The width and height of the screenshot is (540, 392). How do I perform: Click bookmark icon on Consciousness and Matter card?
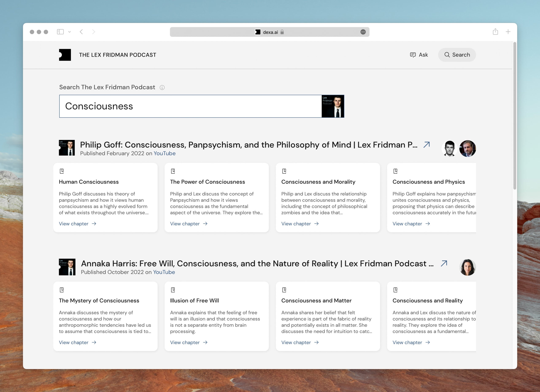click(x=284, y=290)
